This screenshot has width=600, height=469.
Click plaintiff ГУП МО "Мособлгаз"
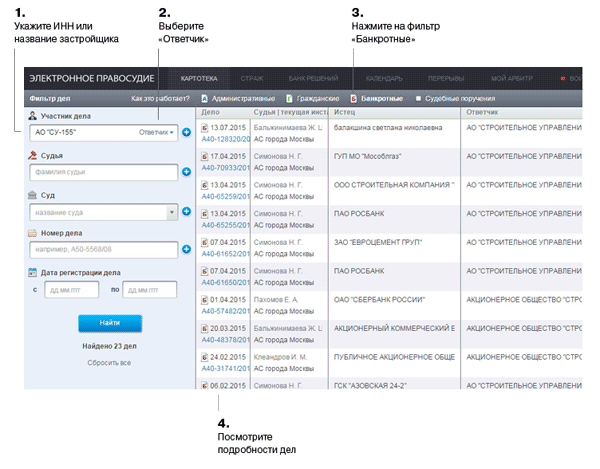pyautogui.click(x=367, y=156)
